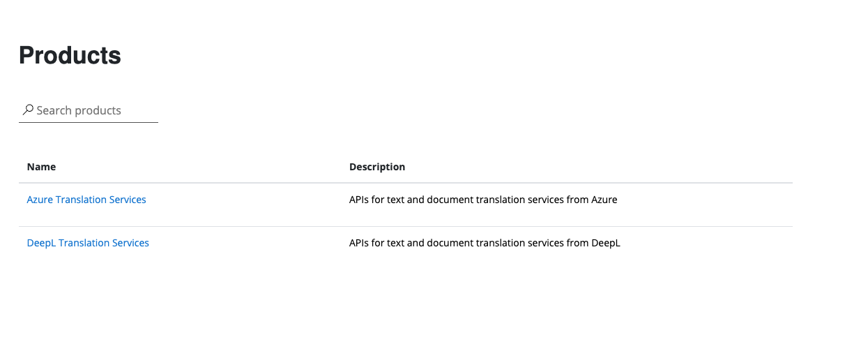
Task: Sort by the Name column header
Action: pos(41,167)
